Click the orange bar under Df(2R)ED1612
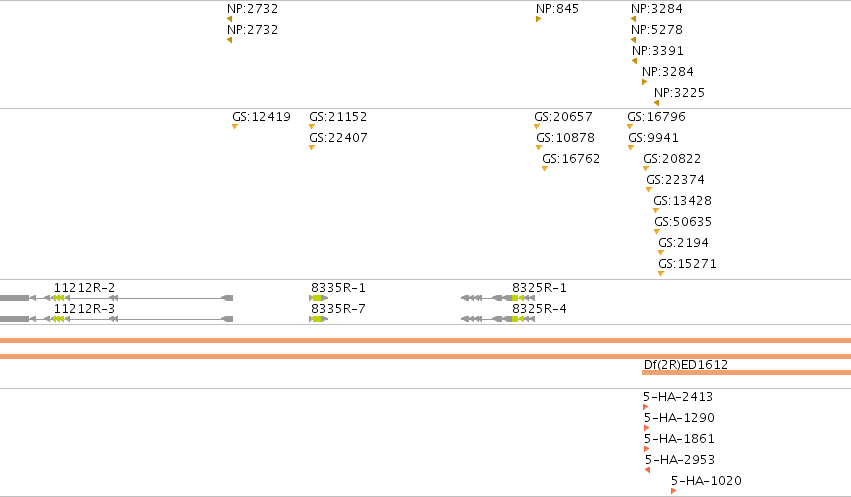Viewport: 851px width, 497px height. tap(746, 373)
